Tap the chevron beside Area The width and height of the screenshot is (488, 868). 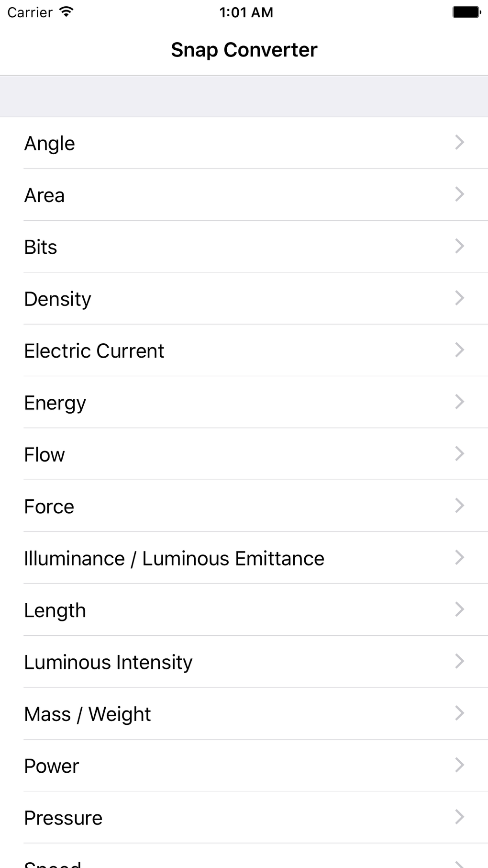coord(459,194)
